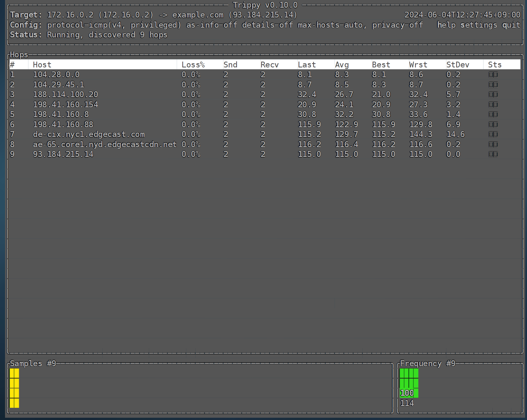The width and height of the screenshot is (527, 420).
Task: Click the help link in header
Action: (446, 25)
